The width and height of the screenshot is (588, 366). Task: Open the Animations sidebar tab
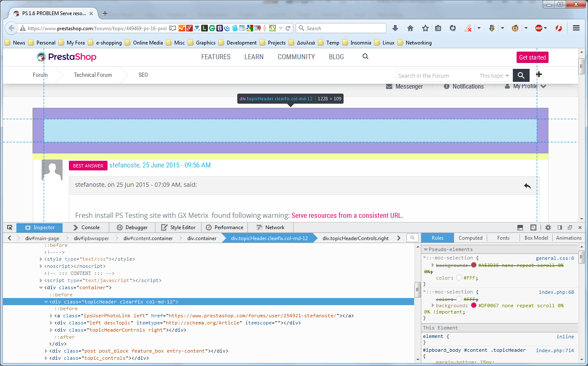[x=569, y=238]
